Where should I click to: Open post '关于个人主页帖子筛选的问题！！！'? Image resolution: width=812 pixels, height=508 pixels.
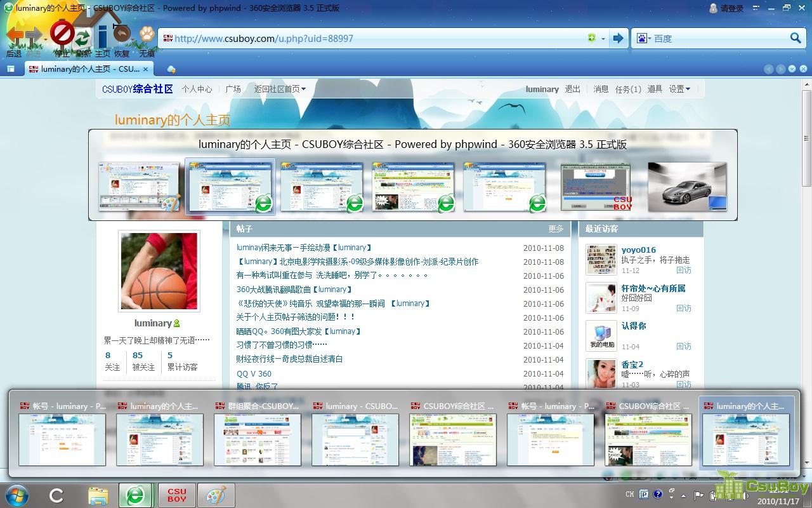pyautogui.click(x=296, y=317)
